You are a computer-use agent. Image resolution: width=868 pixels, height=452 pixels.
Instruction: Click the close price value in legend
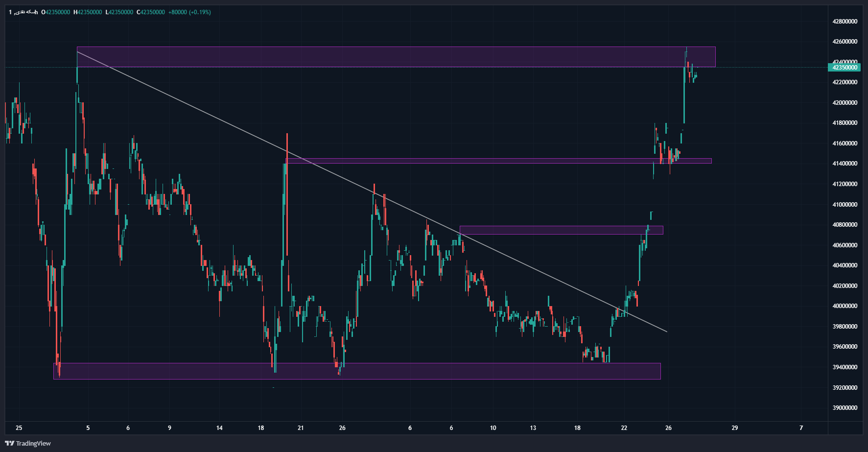152,12
